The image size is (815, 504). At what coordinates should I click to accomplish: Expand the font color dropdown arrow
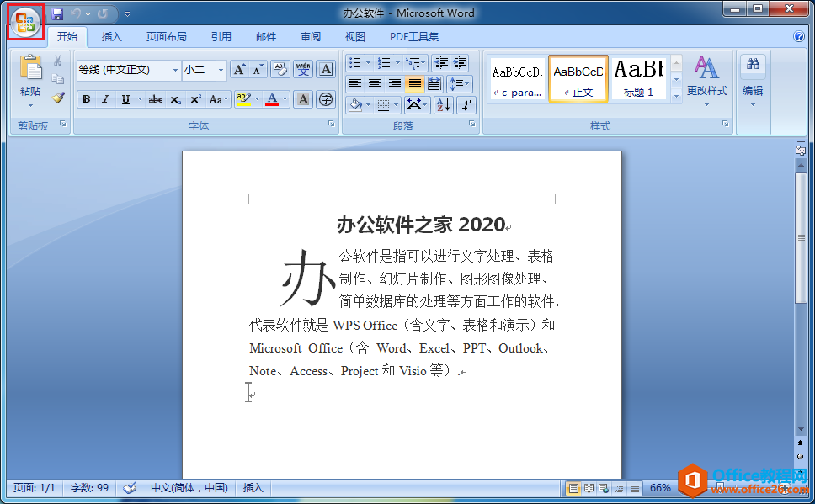click(x=283, y=99)
